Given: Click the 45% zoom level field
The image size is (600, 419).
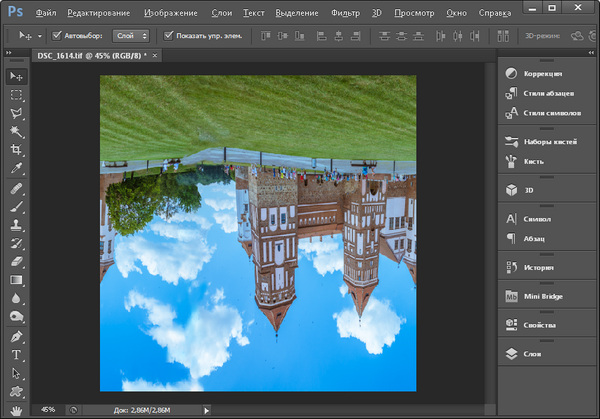Looking at the screenshot, I should pyautogui.click(x=48, y=410).
